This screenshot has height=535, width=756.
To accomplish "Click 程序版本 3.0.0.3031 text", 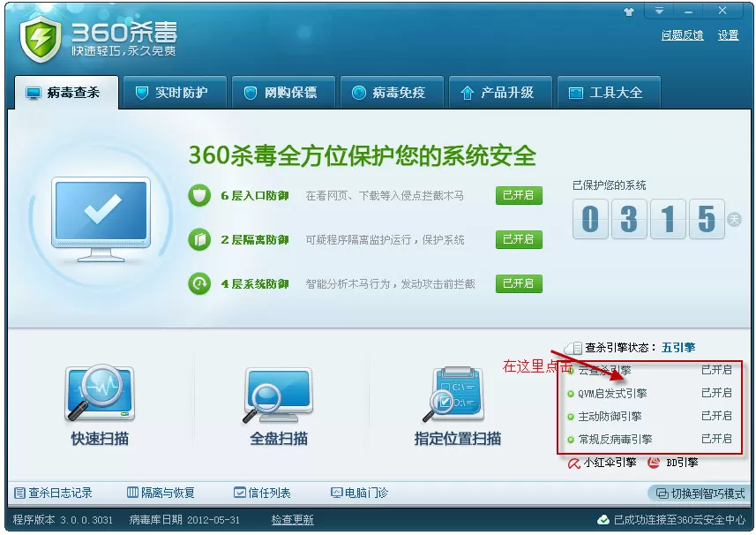I will pos(63,520).
